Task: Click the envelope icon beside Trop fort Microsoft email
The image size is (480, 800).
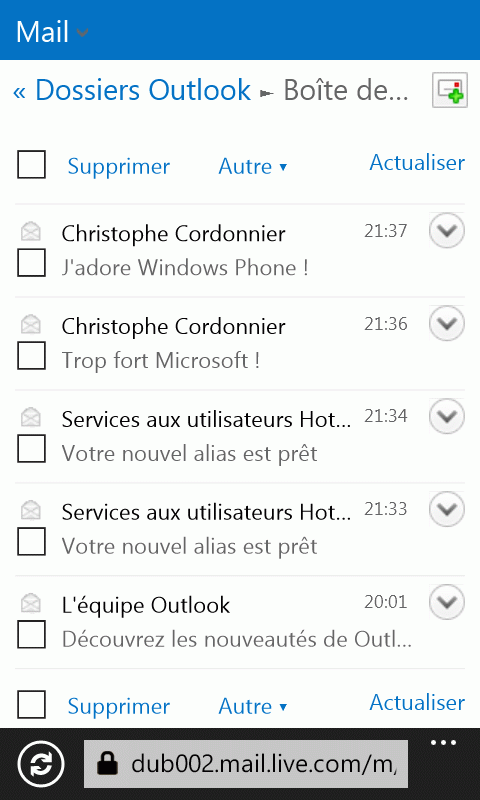Action: (31, 324)
